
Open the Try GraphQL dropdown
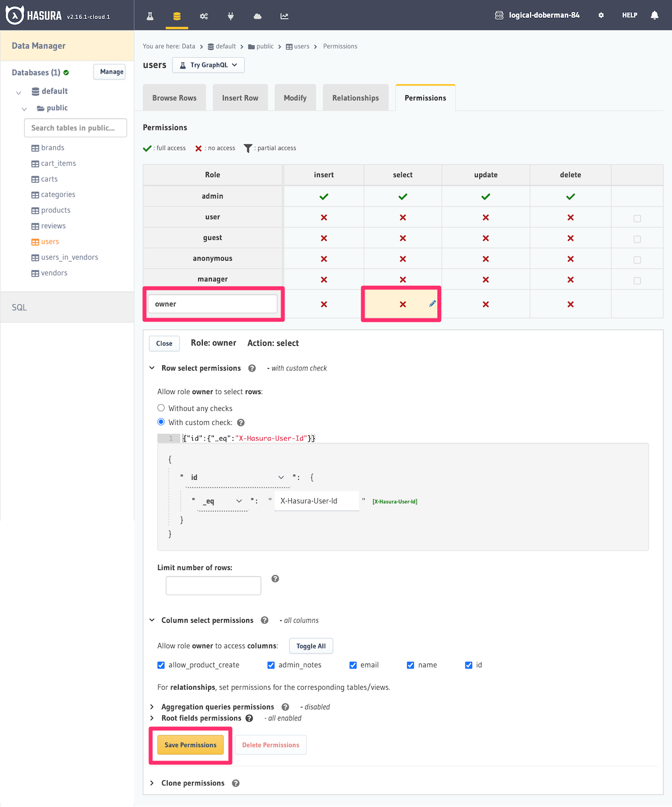pos(208,65)
